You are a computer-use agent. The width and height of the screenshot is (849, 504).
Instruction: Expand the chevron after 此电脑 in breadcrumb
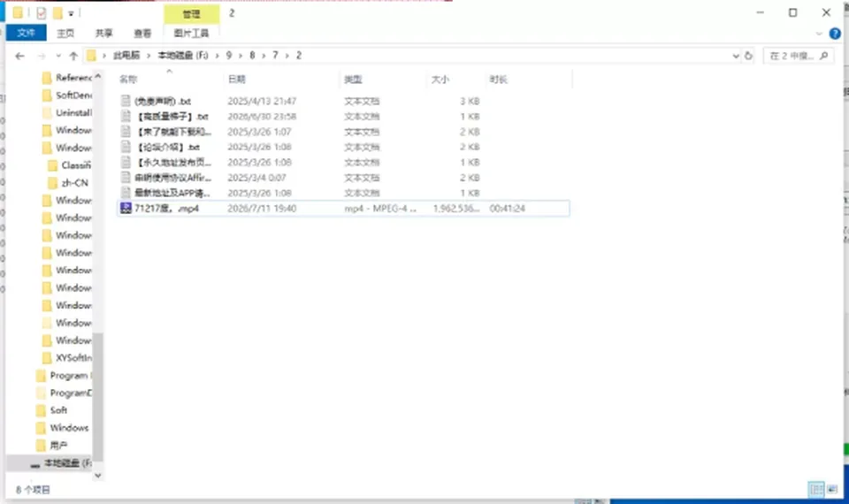coord(149,56)
